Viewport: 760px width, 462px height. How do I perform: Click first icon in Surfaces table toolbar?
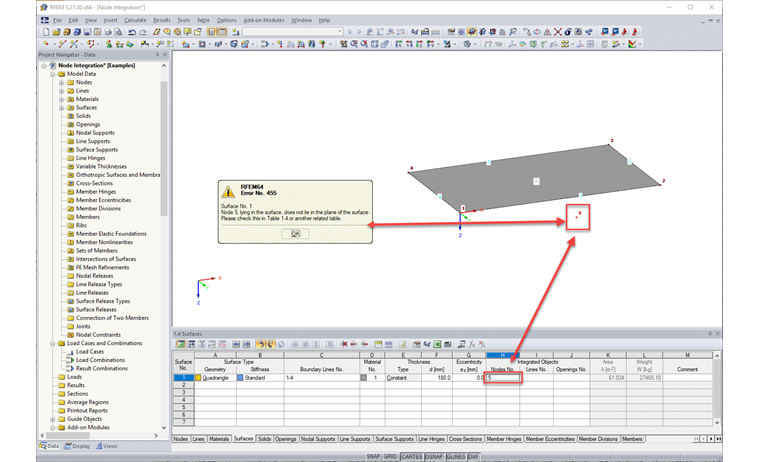[181, 344]
